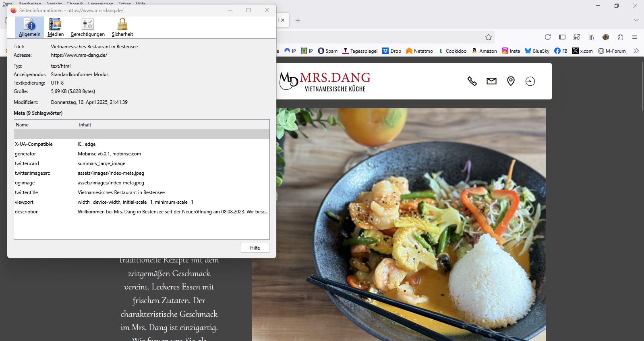644x341 pixels.
Task: Open the Insta bookmark
Action: click(511, 51)
